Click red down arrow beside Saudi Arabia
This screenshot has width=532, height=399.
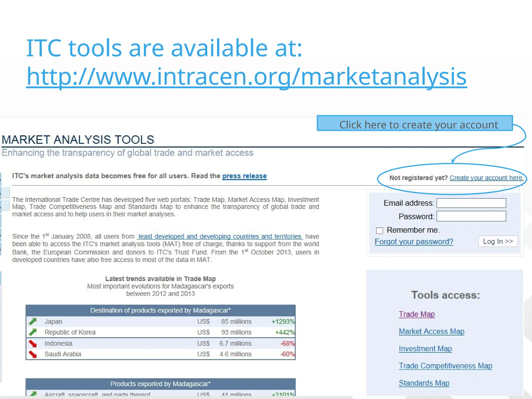33,354
